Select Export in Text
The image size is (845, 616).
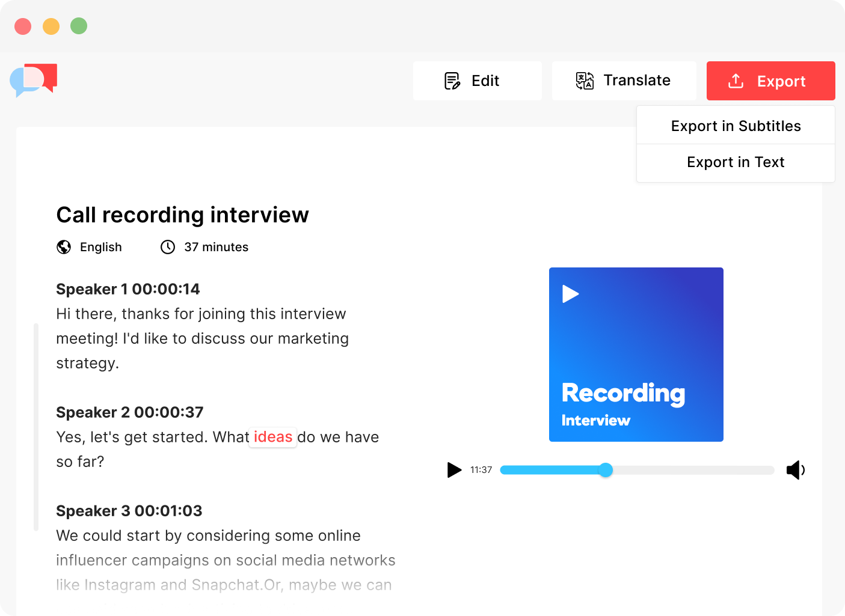[x=735, y=162]
